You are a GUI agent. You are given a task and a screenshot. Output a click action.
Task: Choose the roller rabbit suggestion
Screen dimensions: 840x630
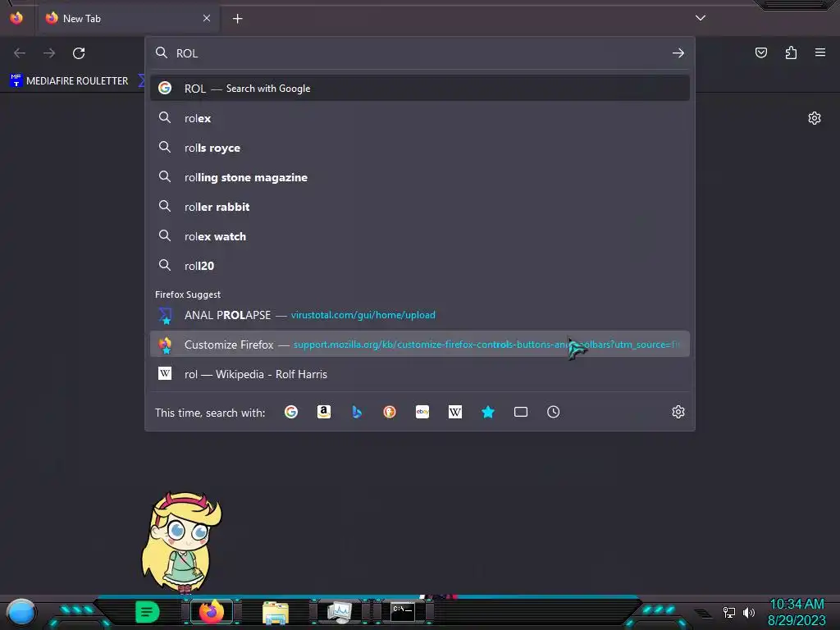(x=419, y=206)
